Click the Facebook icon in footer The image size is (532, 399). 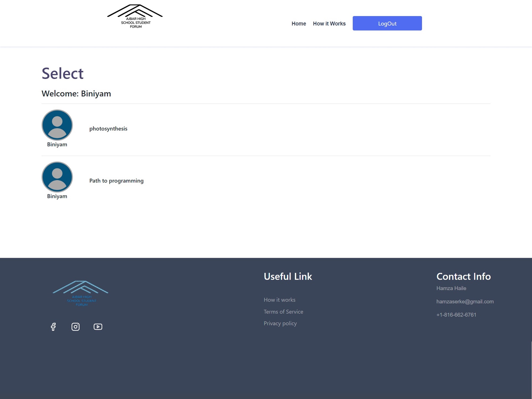pyautogui.click(x=53, y=327)
